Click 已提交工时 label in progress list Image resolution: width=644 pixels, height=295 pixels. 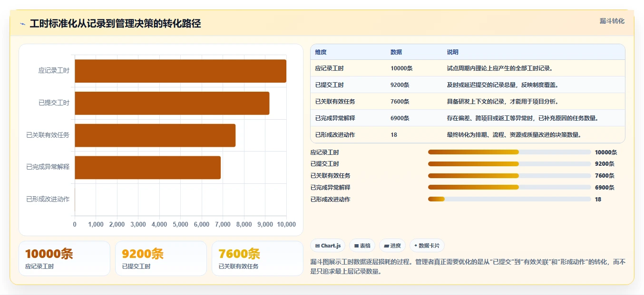click(x=324, y=164)
